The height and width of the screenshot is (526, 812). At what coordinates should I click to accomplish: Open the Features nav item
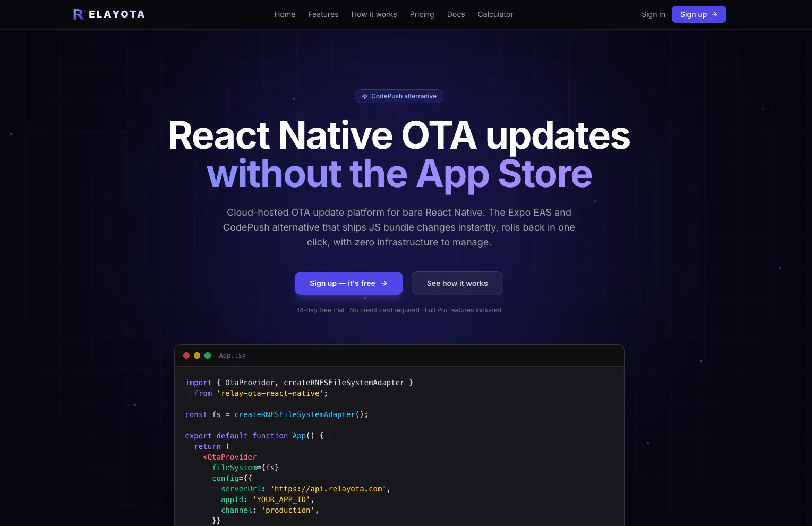[323, 14]
